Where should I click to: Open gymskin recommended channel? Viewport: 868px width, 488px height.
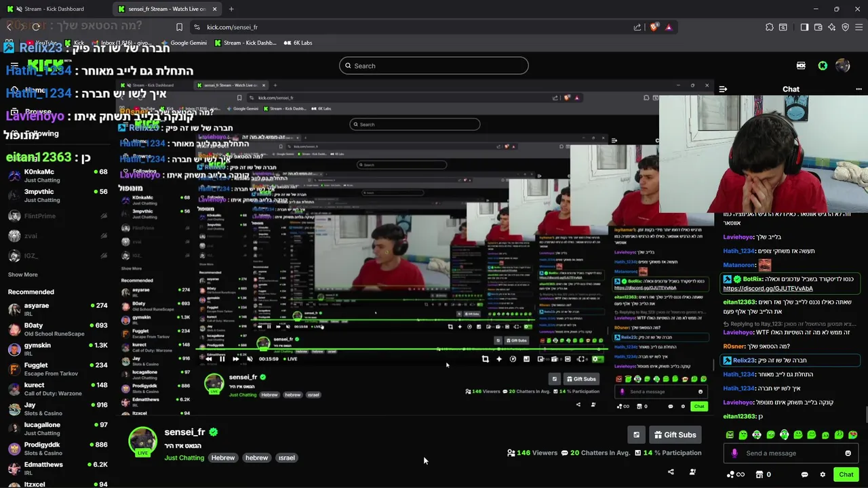[58, 349]
